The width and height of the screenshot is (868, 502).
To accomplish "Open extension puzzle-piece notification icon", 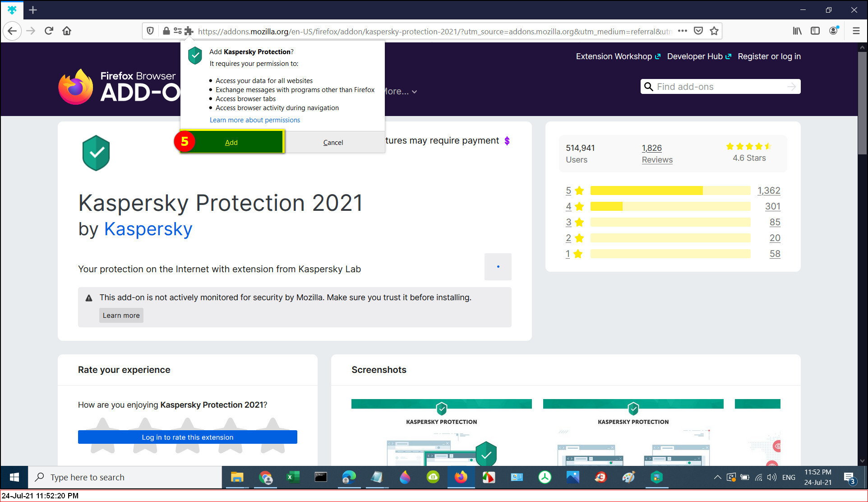I will (189, 31).
